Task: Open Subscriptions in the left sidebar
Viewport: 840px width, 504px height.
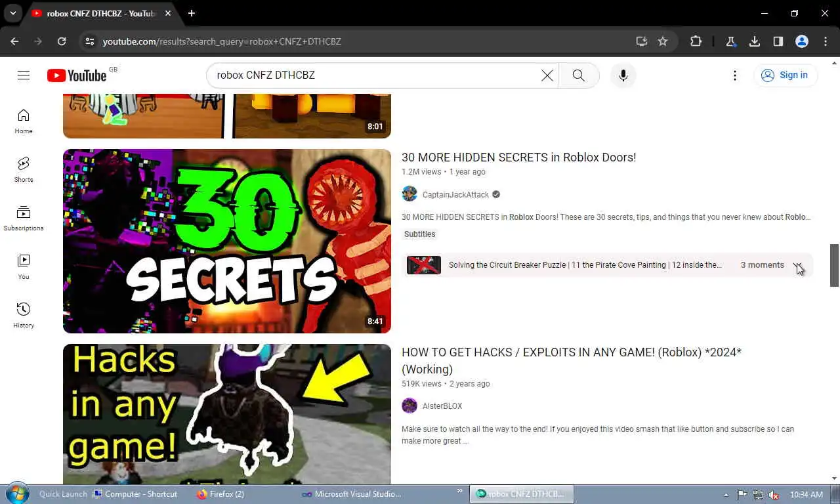Action: 24,219
